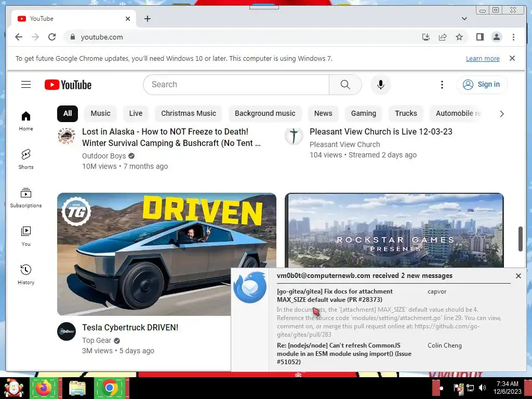Close the YouTube tab
Viewport: 532px width, 399px height.
[x=128, y=19]
